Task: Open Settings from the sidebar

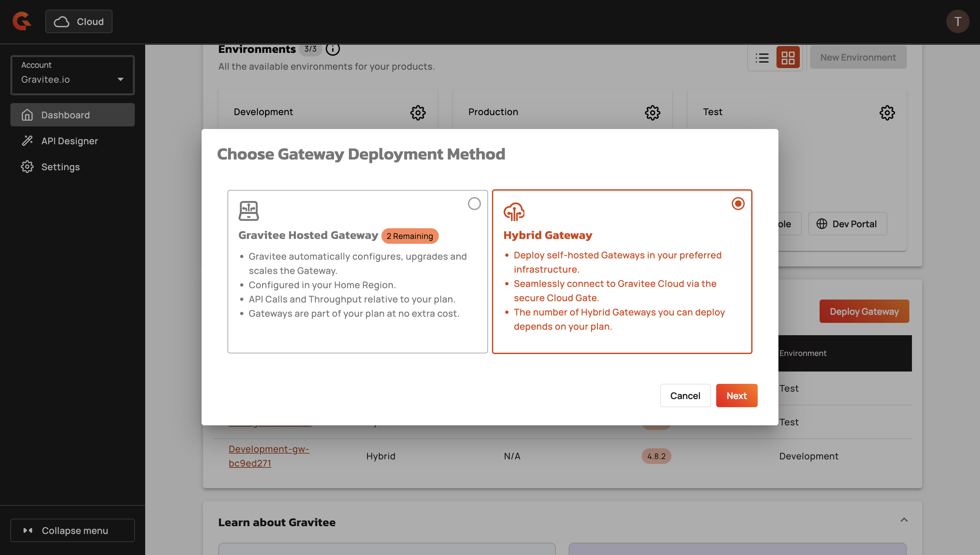Action: 60,167
